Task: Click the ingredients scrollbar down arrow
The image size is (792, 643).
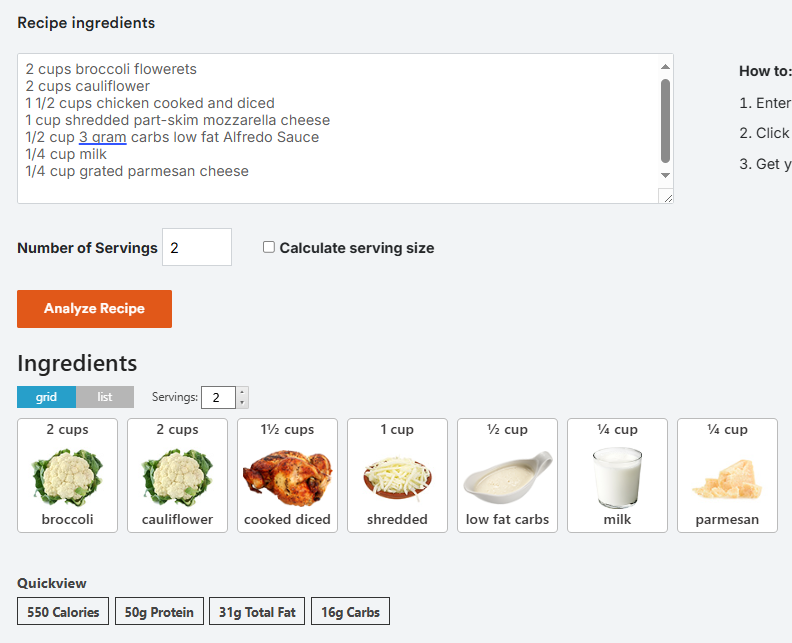Action: point(665,175)
